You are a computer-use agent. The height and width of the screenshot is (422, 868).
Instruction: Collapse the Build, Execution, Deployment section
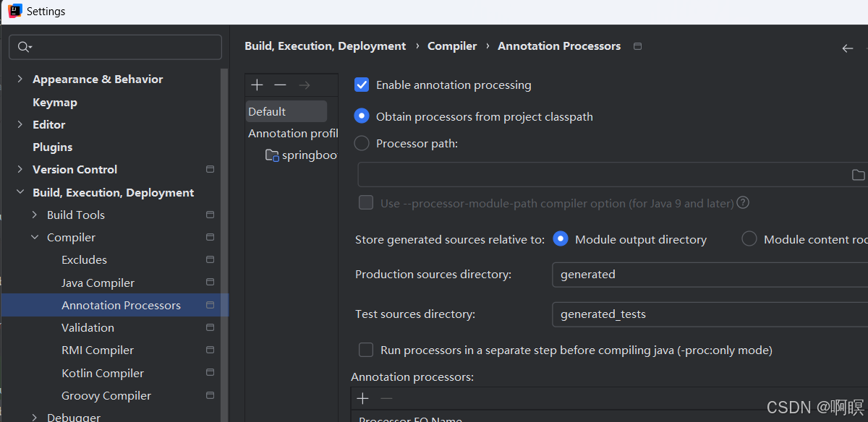click(x=20, y=193)
